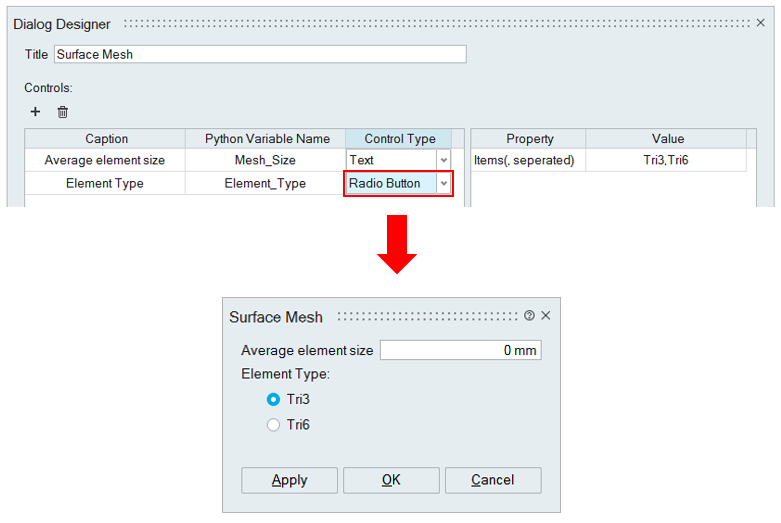781x523 pixels.
Task: Click the trash icon to delete control
Action: click(x=63, y=112)
